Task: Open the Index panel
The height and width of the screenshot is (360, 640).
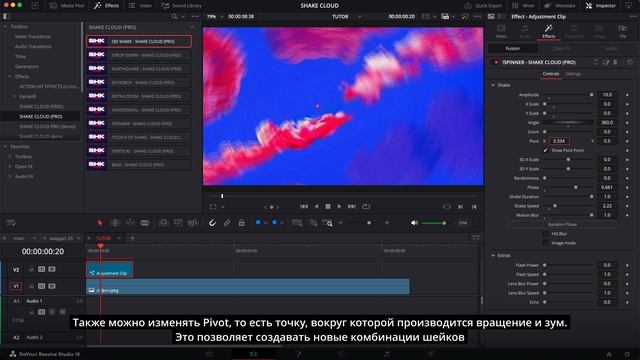Action: (140, 6)
